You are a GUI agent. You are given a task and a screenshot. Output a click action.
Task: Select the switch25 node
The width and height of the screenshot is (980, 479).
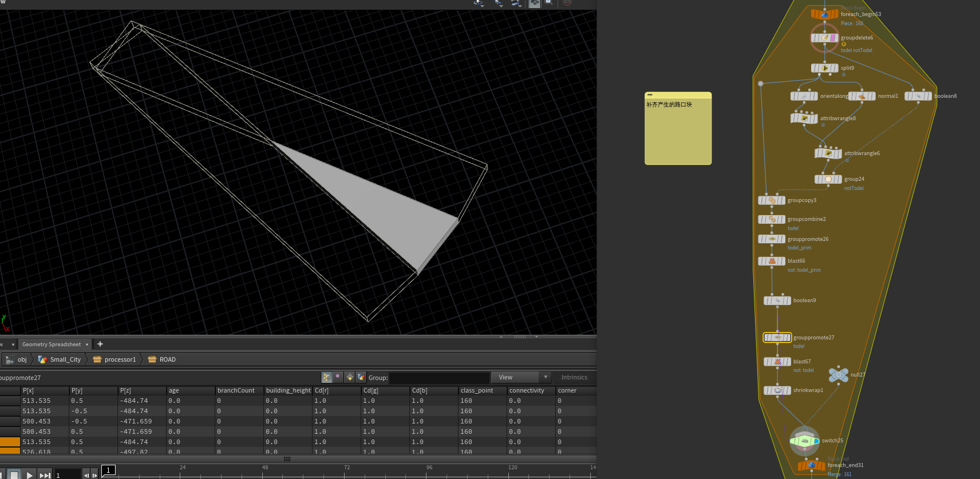804,441
